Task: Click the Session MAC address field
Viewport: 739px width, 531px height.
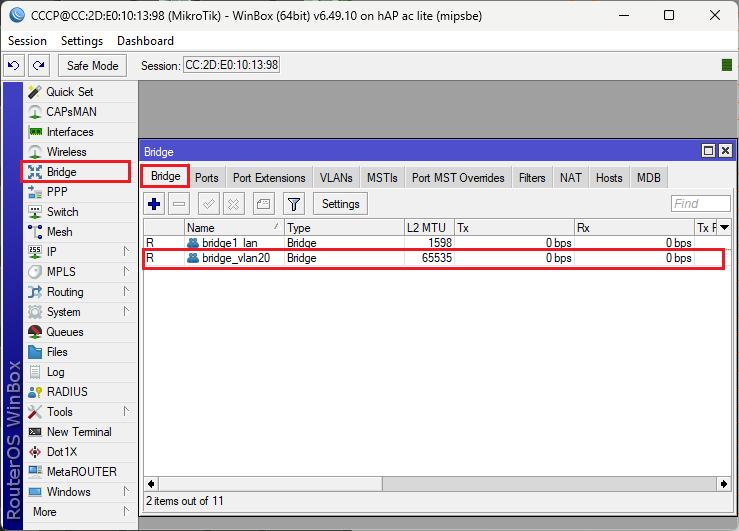Action: (231, 65)
